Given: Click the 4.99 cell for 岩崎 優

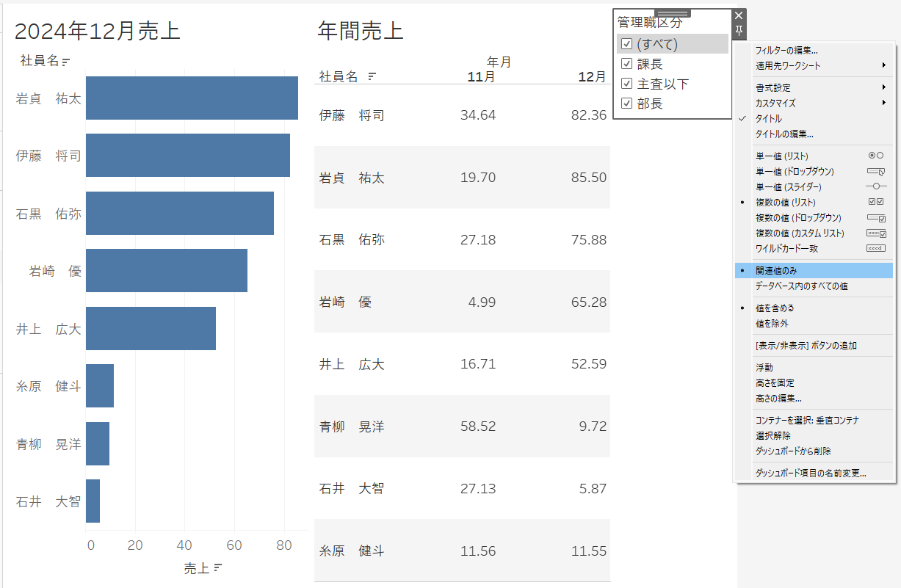Looking at the screenshot, I should click(482, 302).
